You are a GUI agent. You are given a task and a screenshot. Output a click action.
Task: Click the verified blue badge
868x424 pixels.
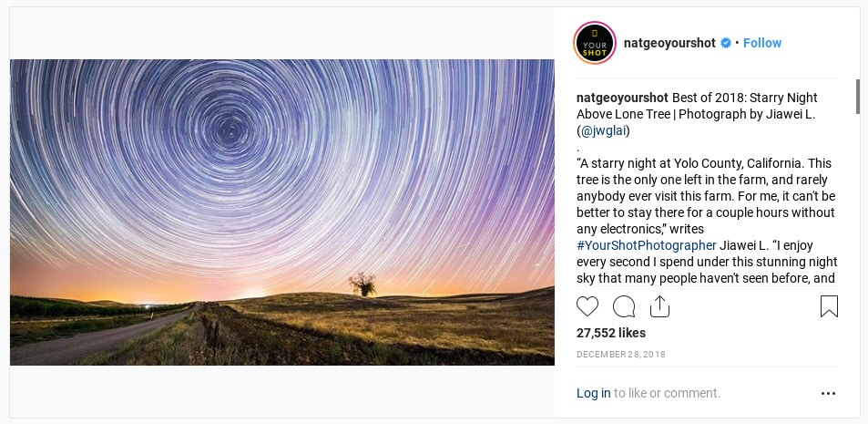coord(726,43)
